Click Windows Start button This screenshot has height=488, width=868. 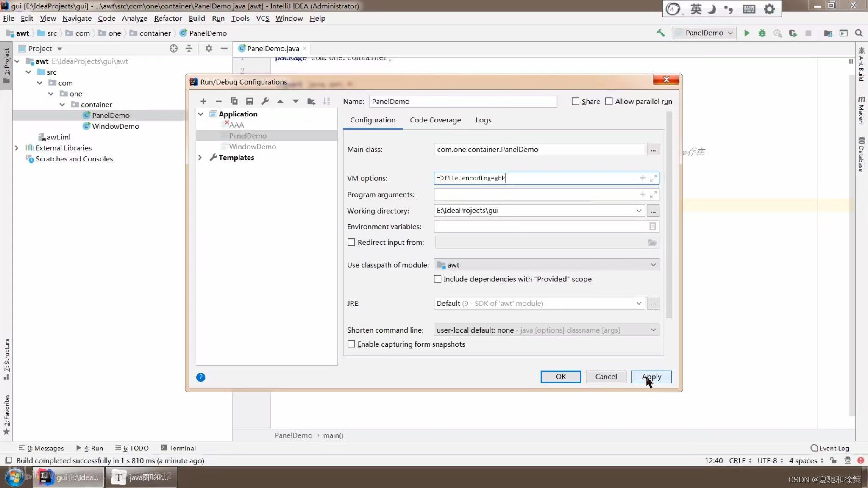(15, 477)
